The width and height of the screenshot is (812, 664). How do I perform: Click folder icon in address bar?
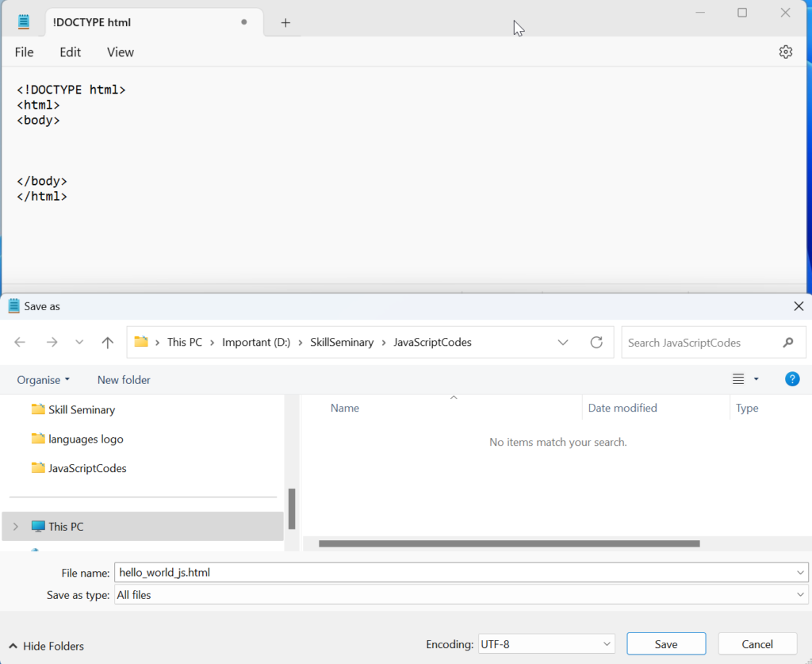coord(141,342)
